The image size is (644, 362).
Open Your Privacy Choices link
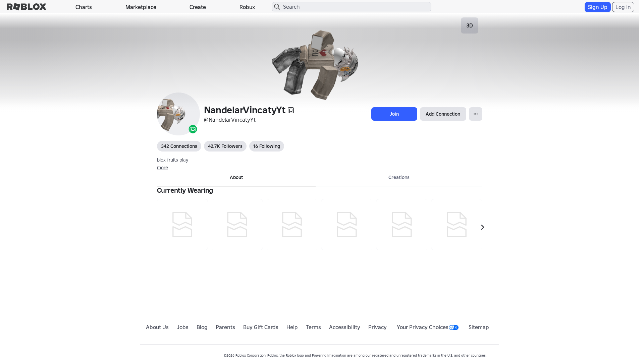click(x=427, y=327)
